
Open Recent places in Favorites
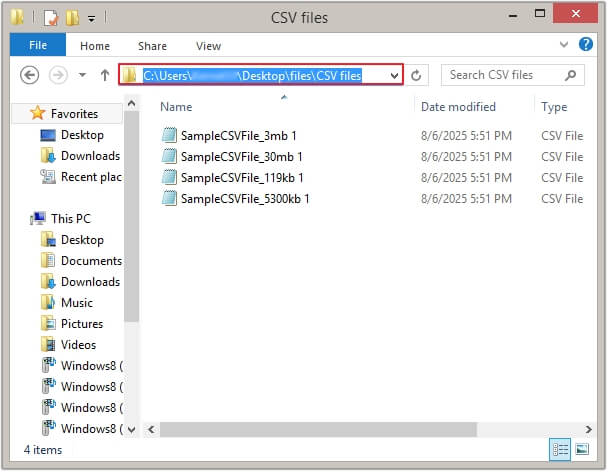pos(91,176)
